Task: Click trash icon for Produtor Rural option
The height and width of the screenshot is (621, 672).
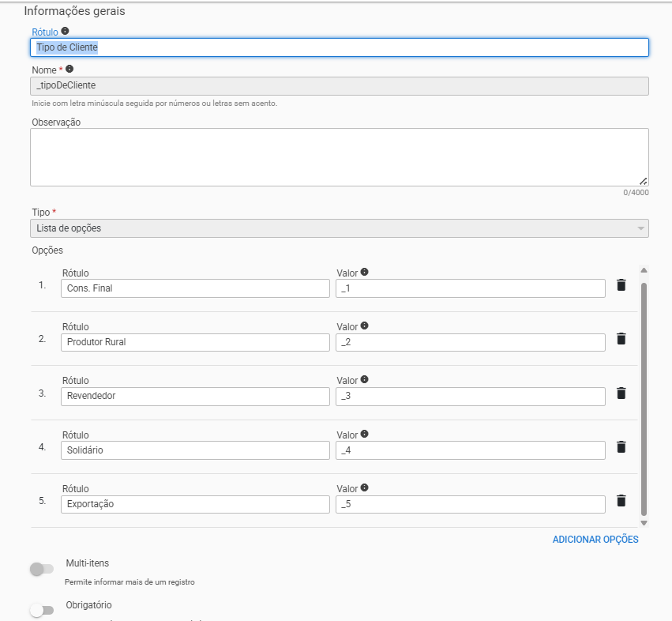Action: coord(621,339)
